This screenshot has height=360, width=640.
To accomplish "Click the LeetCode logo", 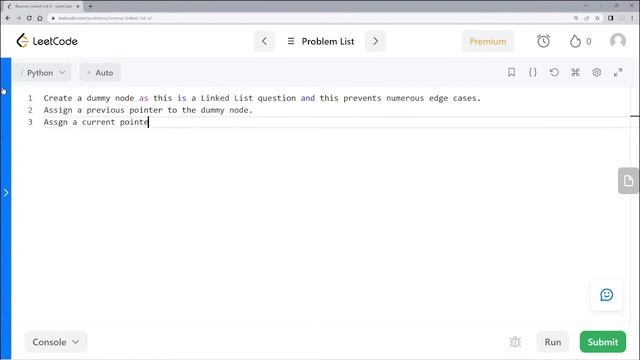I will pyautogui.click(x=47, y=41).
